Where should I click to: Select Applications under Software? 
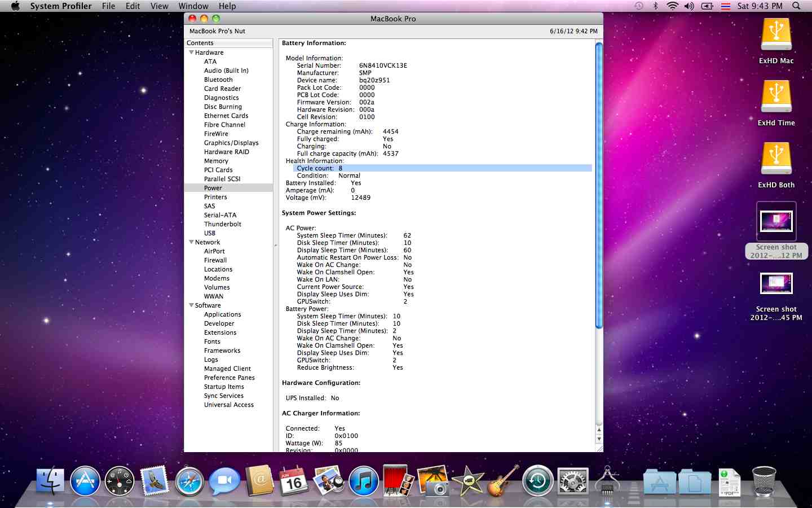[223, 314]
